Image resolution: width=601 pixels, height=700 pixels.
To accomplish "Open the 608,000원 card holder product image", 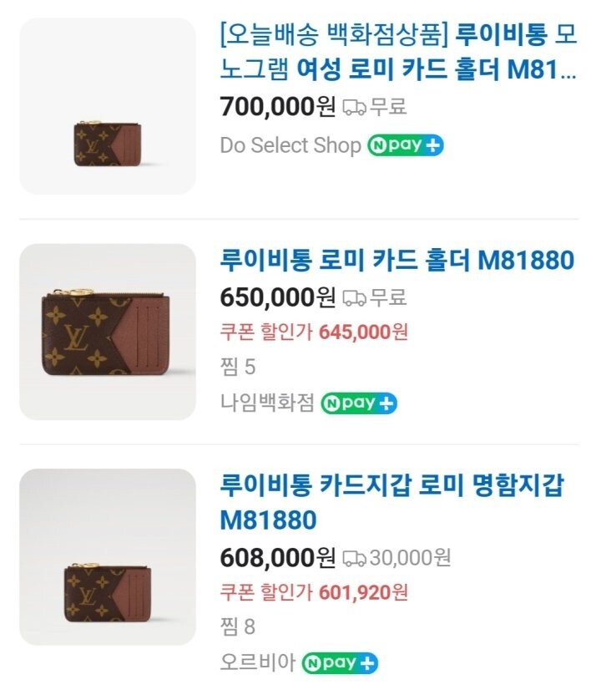I will [107, 556].
